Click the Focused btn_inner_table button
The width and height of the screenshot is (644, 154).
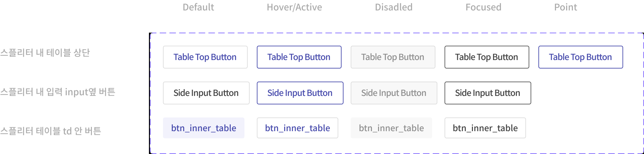click(485, 128)
